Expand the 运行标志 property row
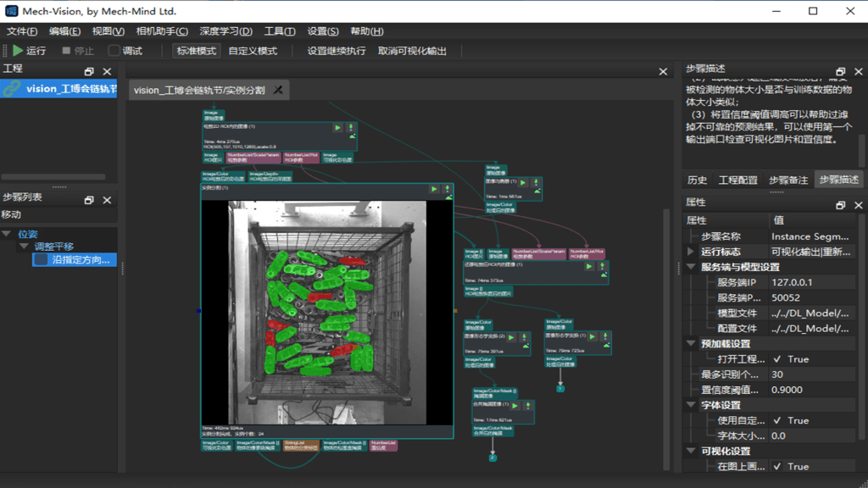 tap(691, 252)
